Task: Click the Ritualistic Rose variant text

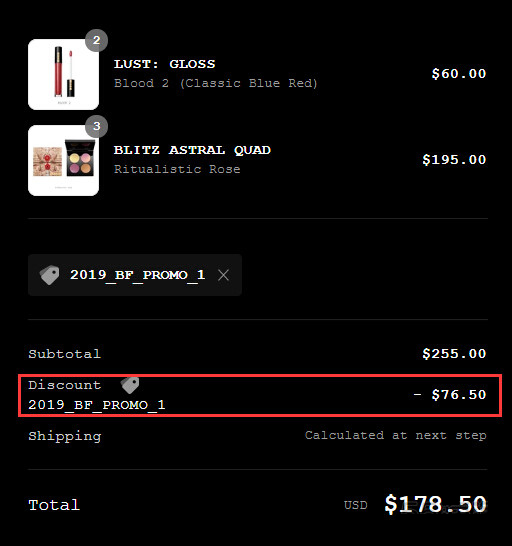Action: pos(177,169)
